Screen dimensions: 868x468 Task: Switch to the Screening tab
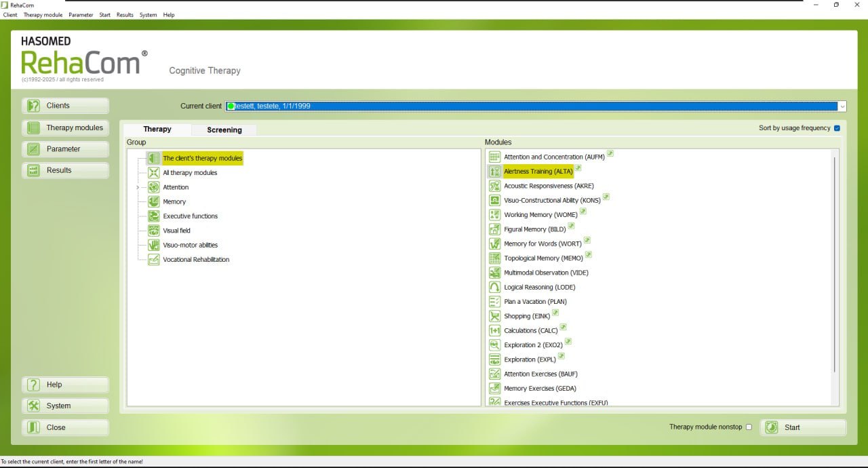point(224,130)
